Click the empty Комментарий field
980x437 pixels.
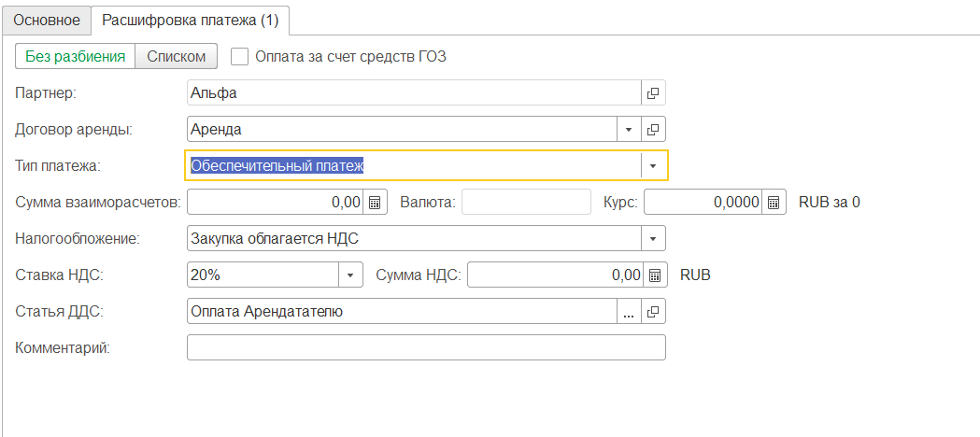coord(426,347)
